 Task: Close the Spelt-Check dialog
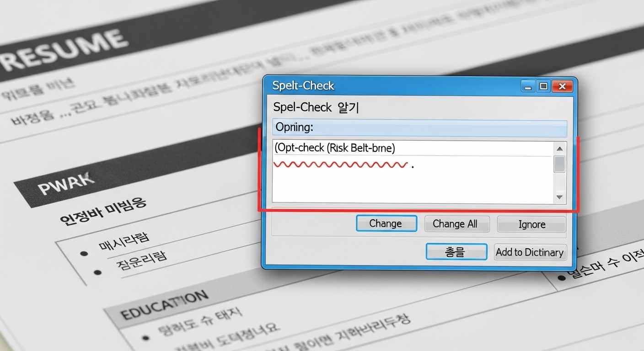click(x=562, y=86)
